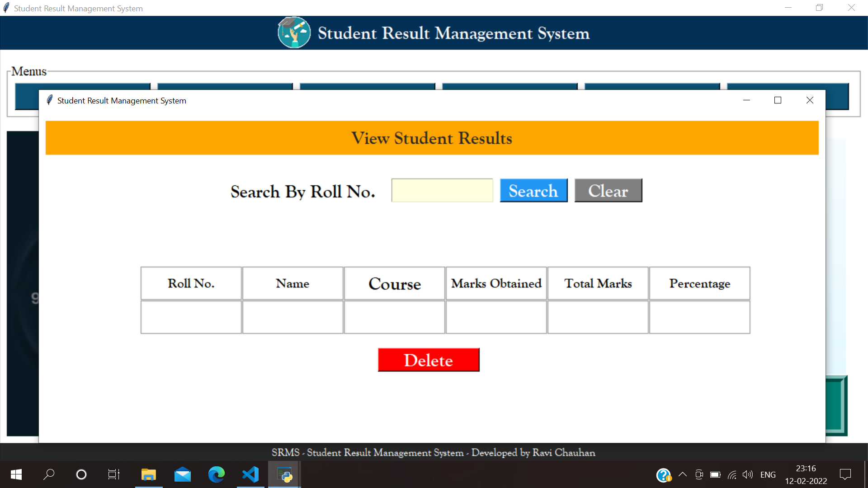Viewport: 868px width, 488px height.
Task: Click the Search button
Action: [533, 190]
